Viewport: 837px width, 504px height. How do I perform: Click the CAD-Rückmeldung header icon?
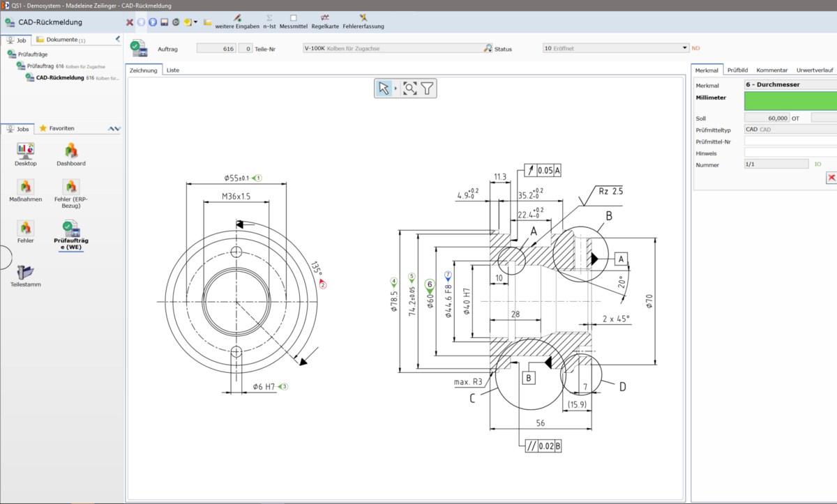click(10, 22)
